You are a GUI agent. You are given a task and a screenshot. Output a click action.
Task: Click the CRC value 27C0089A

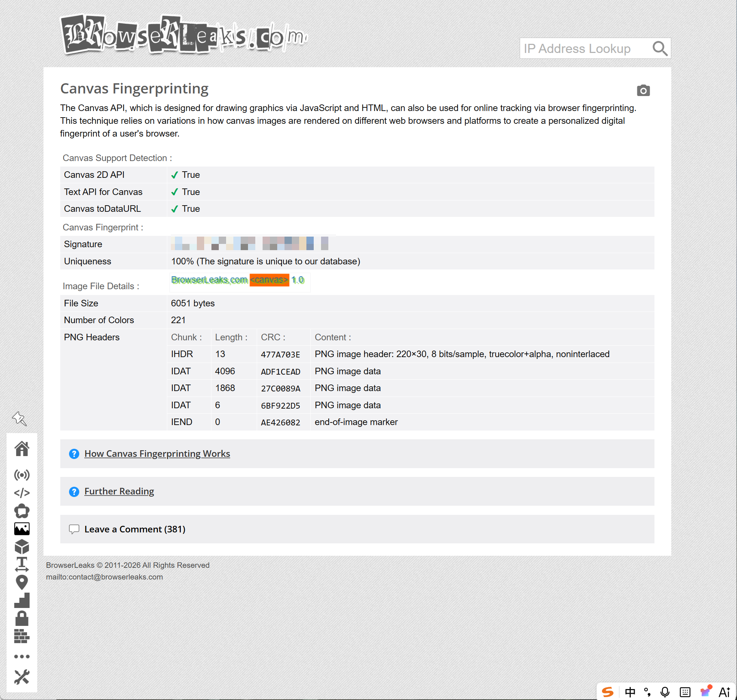tap(280, 389)
